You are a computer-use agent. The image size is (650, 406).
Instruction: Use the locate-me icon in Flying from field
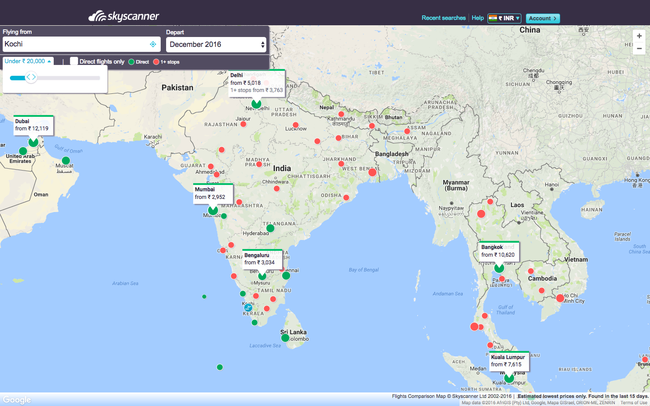pos(153,44)
